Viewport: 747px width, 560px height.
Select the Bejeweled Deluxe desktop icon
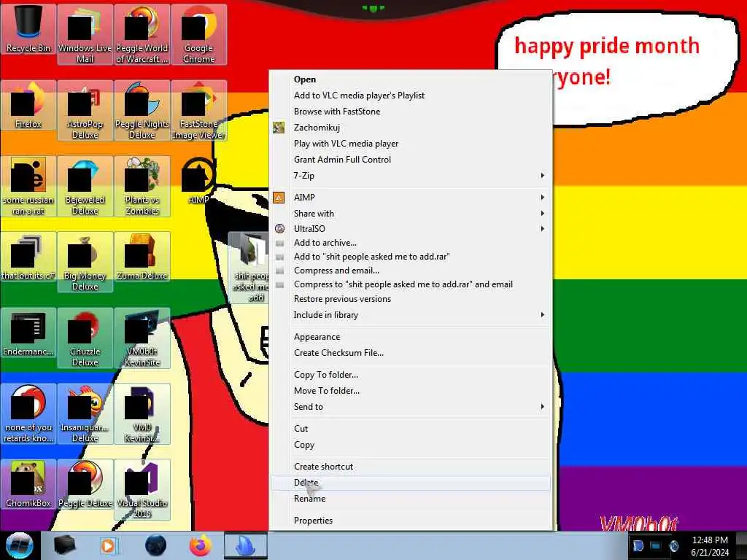tap(85, 186)
